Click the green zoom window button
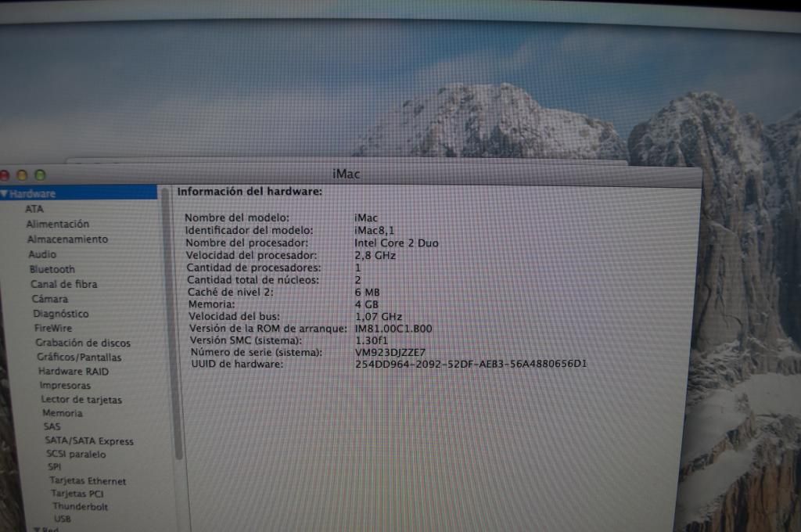The height and width of the screenshot is (532, 801). (40, 175)
